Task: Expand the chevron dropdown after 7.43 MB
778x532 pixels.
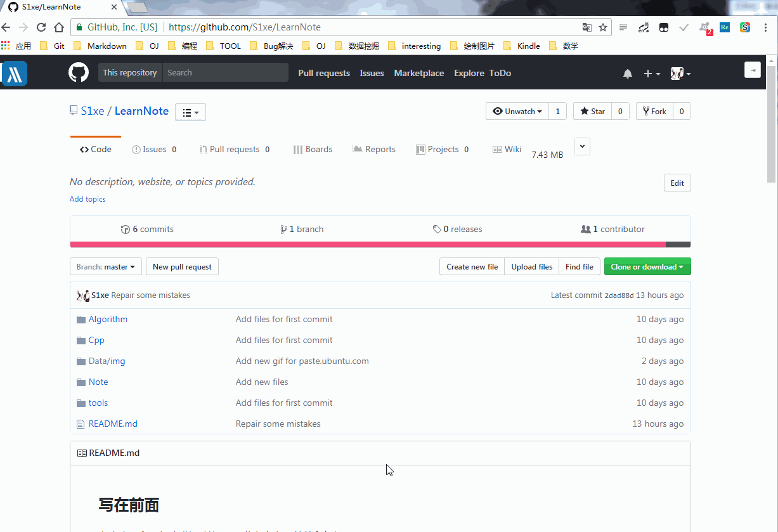Action: coord(582,146)
